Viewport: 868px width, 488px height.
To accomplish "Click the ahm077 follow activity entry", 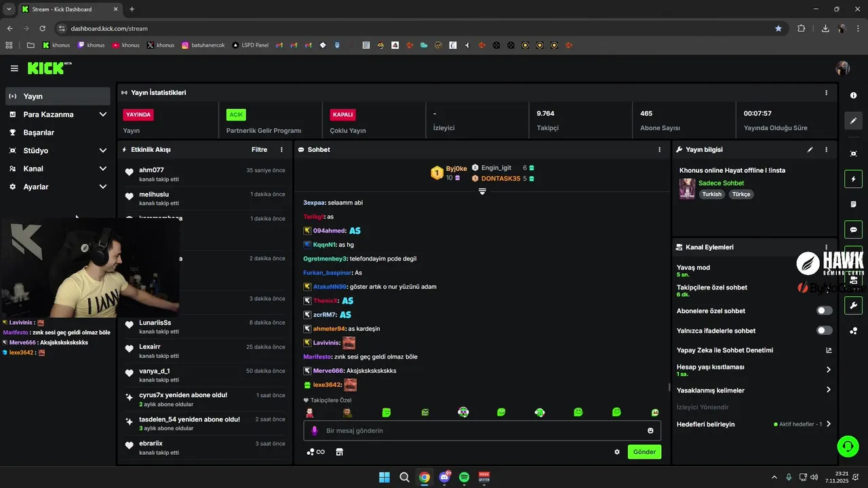I will tap(205, 174).
